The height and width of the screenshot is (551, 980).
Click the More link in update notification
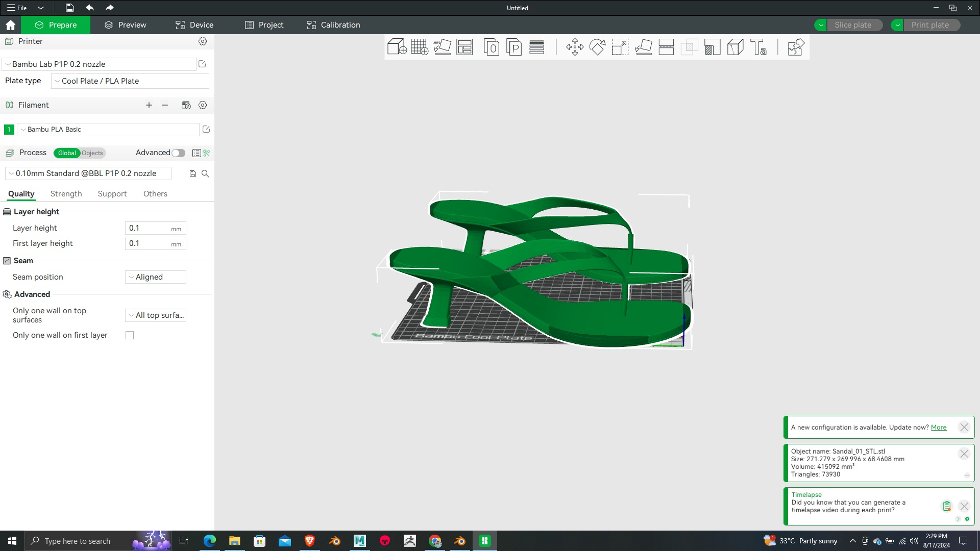(x=938, y=428)
